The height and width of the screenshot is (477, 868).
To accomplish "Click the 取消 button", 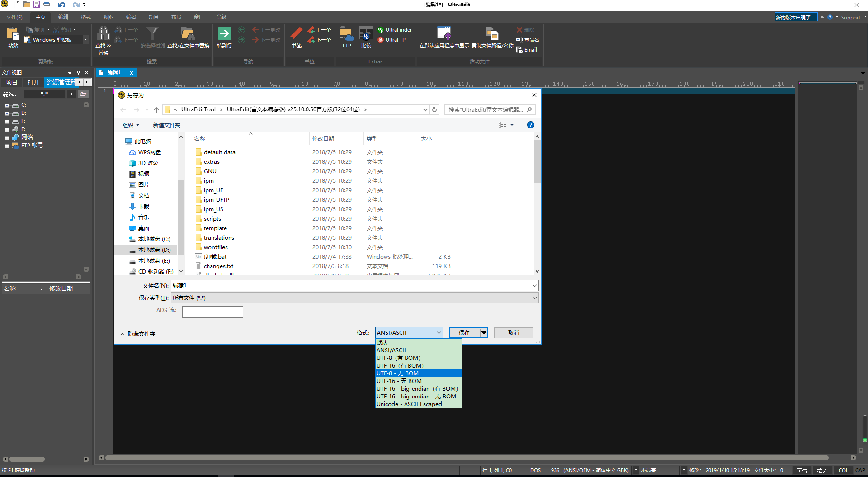I will pos(514,333).
